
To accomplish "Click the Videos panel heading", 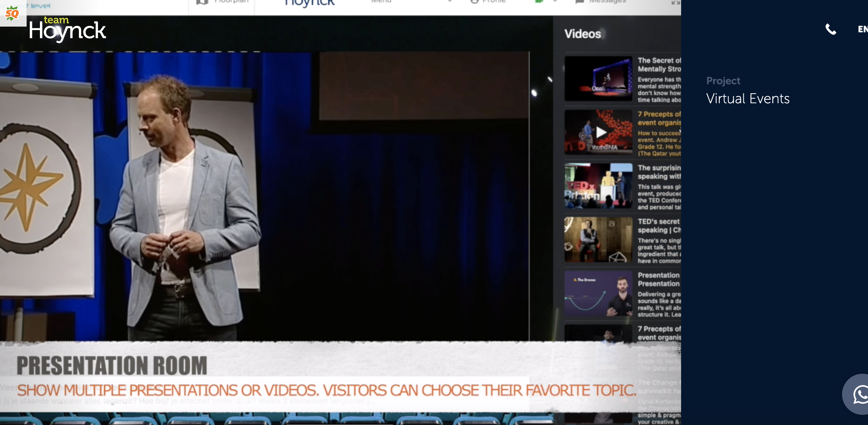I will [583, 34].
